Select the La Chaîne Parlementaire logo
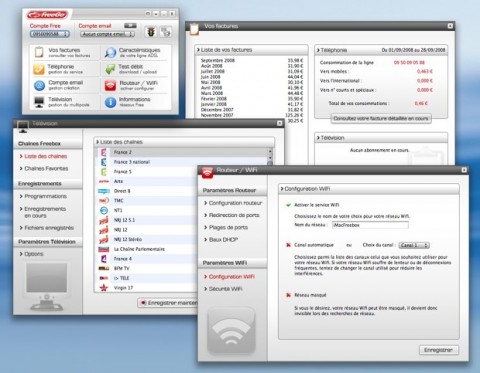This screenshot has height=373, width=480. click(x=104, y=249)
